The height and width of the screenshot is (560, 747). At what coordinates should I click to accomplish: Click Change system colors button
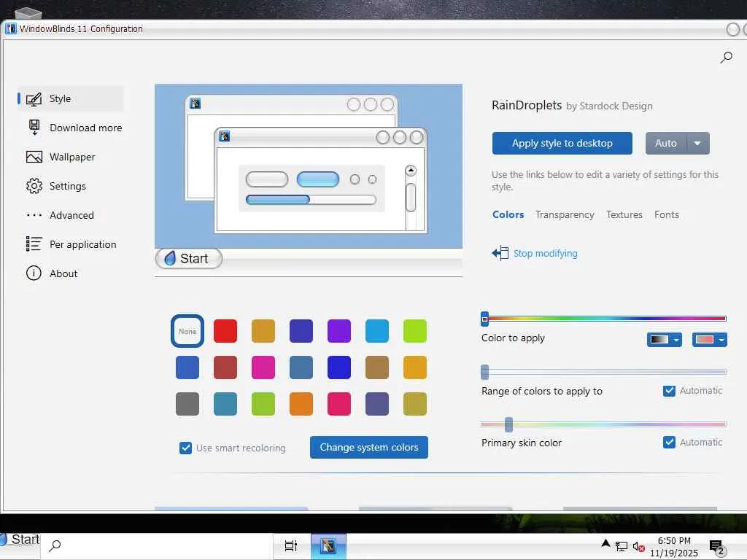(368, 447)
